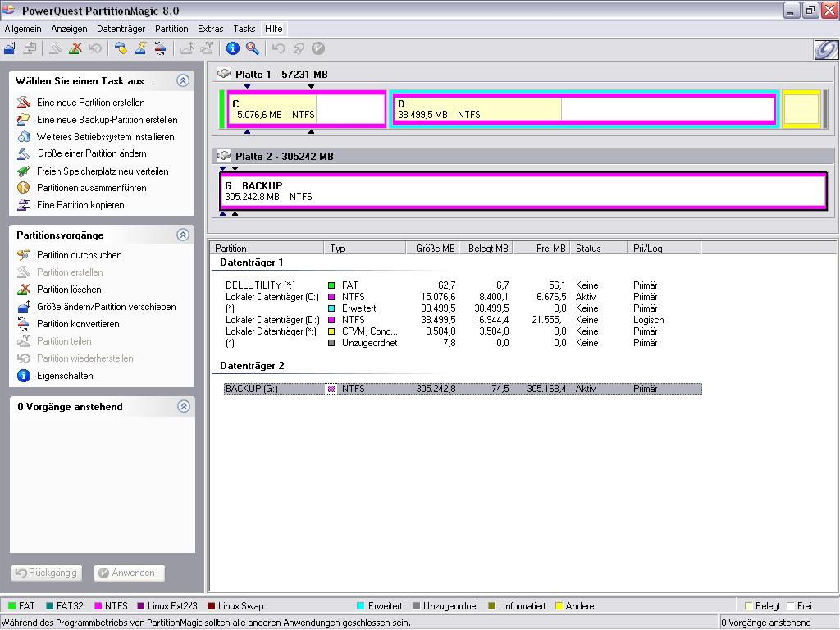Viewport: 840px width, 630px height.
Task: Click the discard all changes toolbar icon
Action: point(299,48)
